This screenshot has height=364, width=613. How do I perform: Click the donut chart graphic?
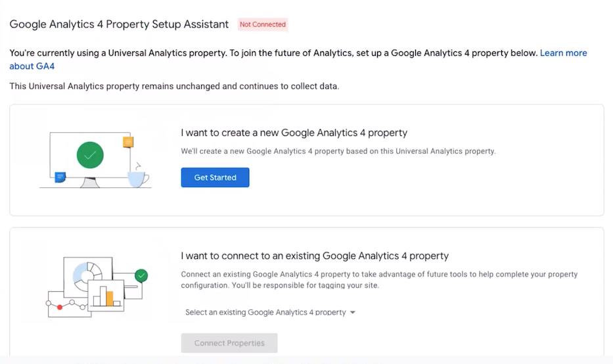[x=86, y=275]
